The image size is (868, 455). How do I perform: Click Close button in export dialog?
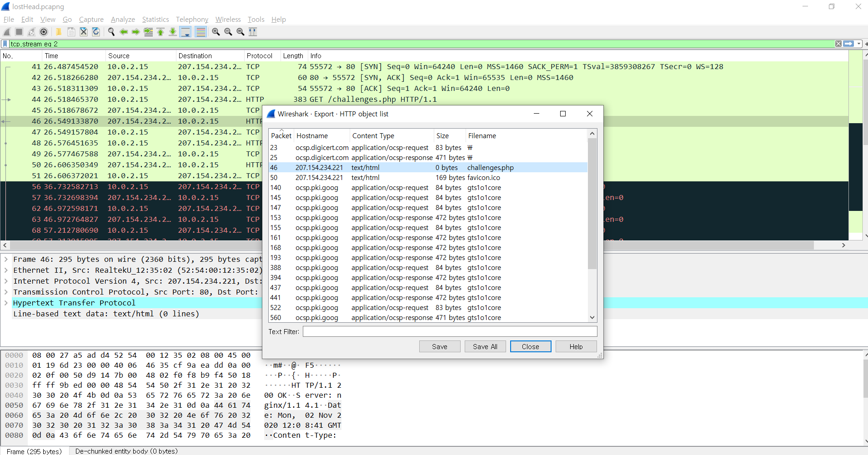530,346
